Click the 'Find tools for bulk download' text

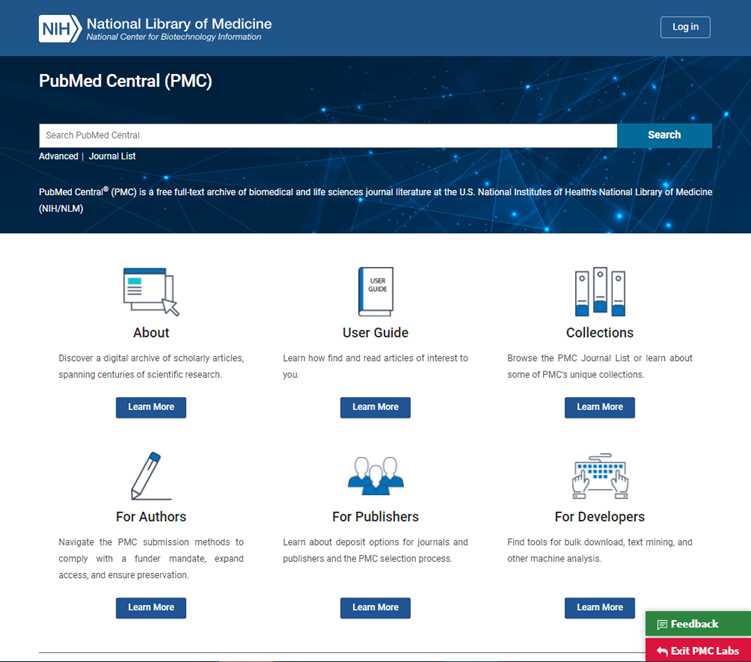point(600,550)
